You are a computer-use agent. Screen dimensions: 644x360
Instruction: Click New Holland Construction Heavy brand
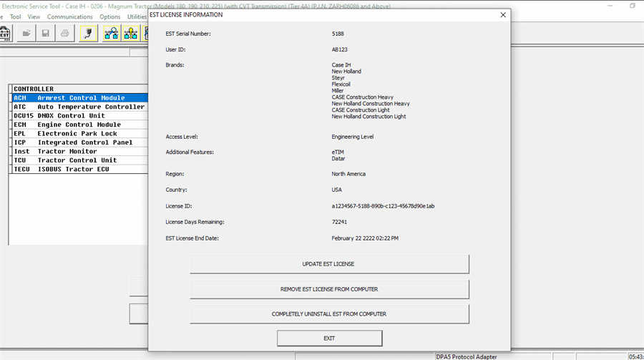[371, 104]
